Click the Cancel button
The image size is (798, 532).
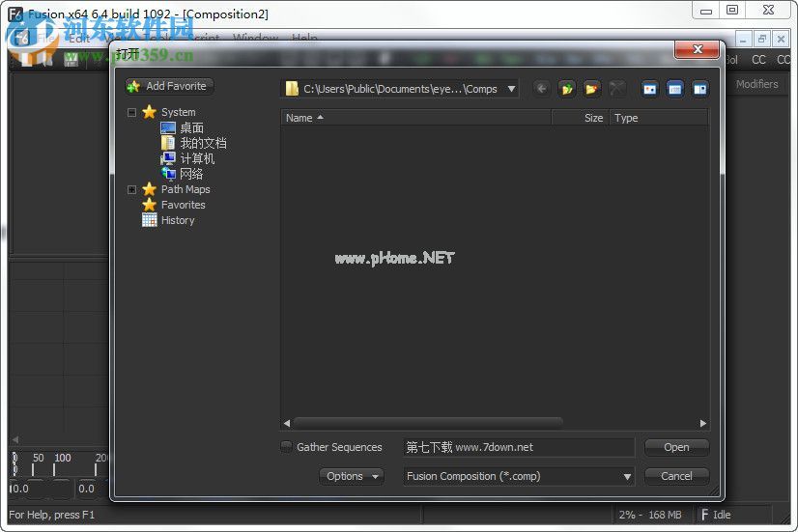676,476
